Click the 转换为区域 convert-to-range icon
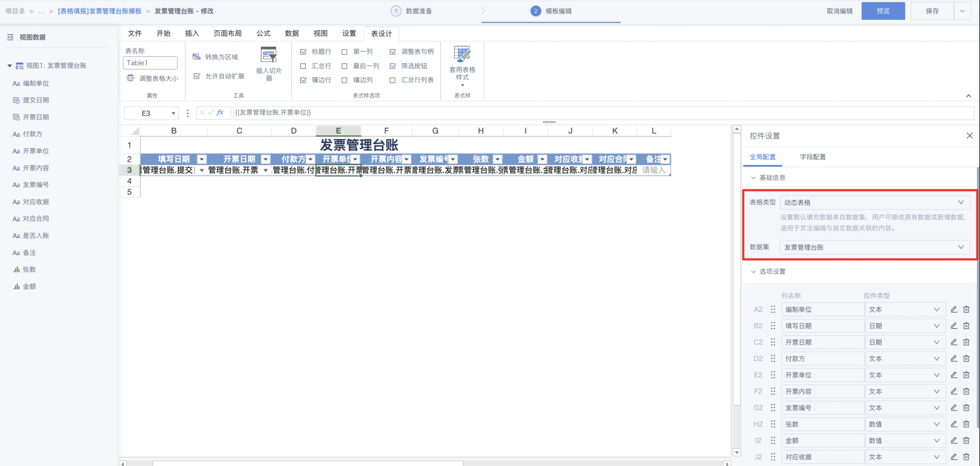 [196, 57]
